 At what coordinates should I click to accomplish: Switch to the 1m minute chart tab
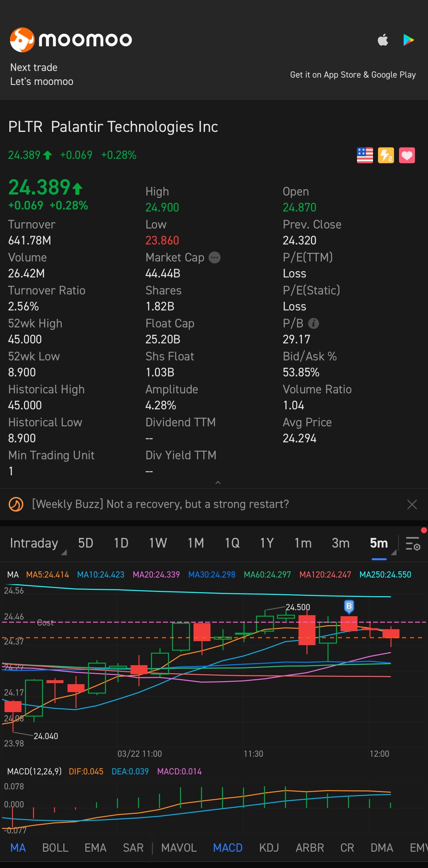coord(303,543)
